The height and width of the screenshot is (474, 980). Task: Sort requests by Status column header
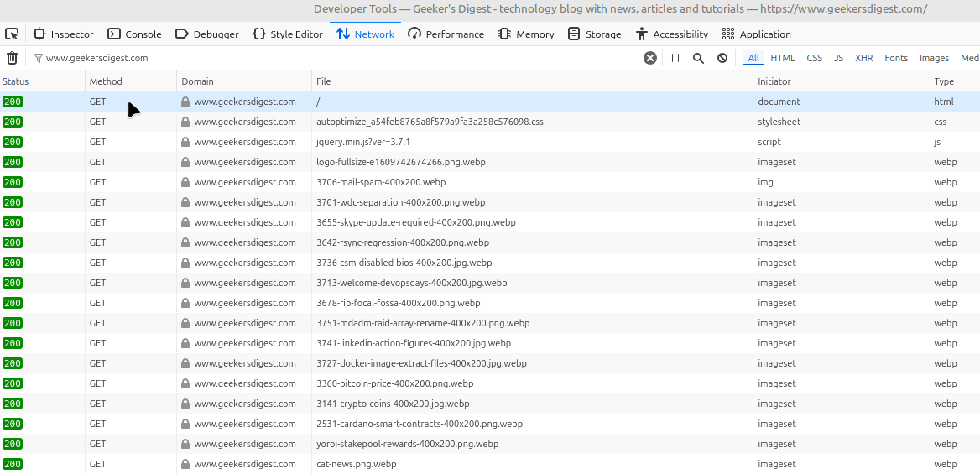(x=16, y=81)
